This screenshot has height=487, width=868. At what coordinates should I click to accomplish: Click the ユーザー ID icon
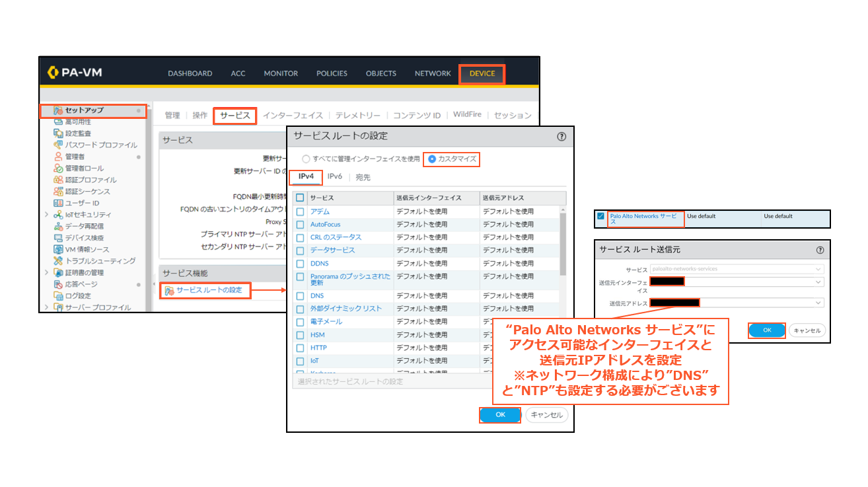(x=58, y=203)
